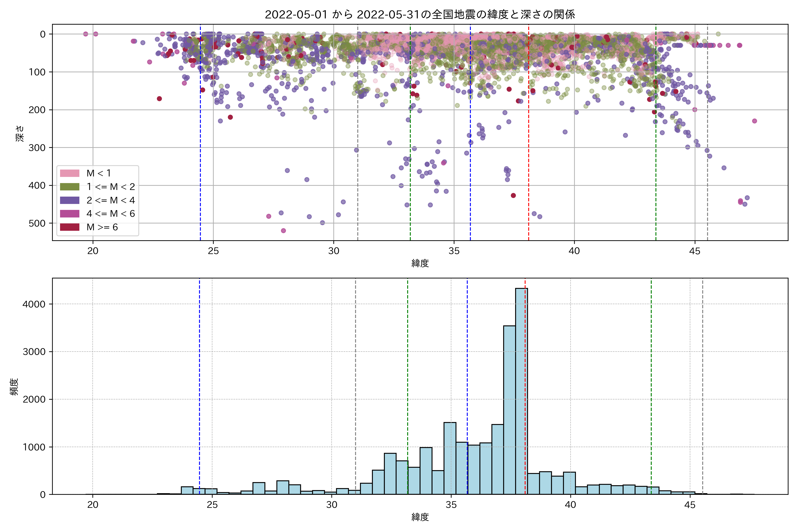Click the "M >= 6" legend text
The image size is (798, 532).
102,227
